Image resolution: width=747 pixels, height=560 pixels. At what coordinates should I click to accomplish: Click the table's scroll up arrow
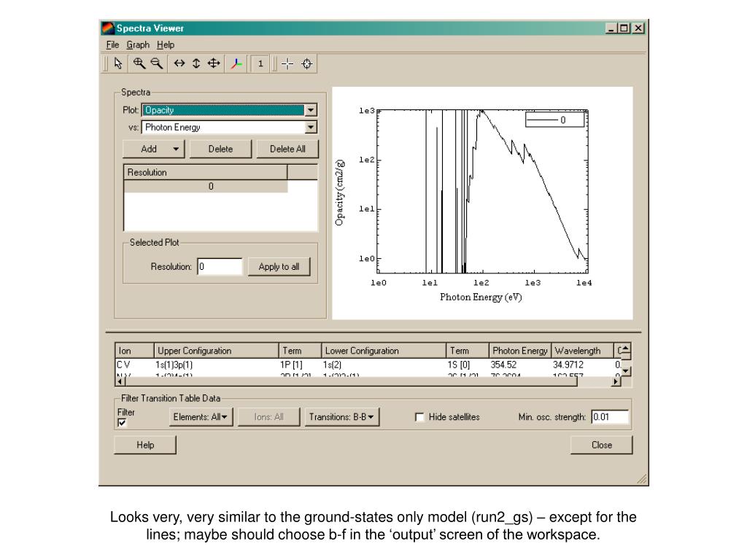626,349
